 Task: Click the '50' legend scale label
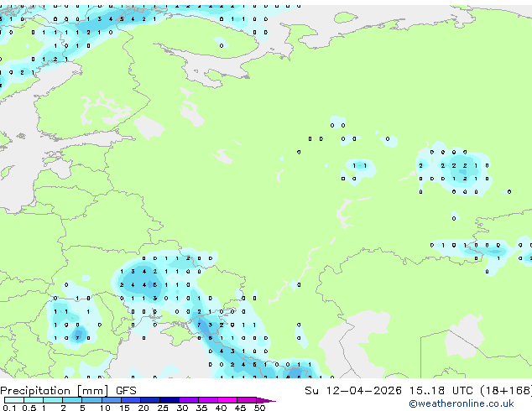coord(259,408)
